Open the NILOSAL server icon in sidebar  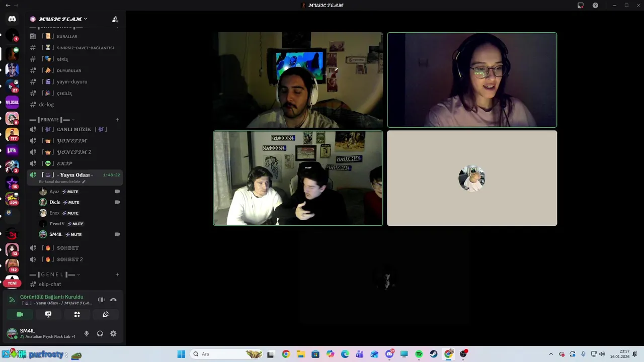coord(12,102)
